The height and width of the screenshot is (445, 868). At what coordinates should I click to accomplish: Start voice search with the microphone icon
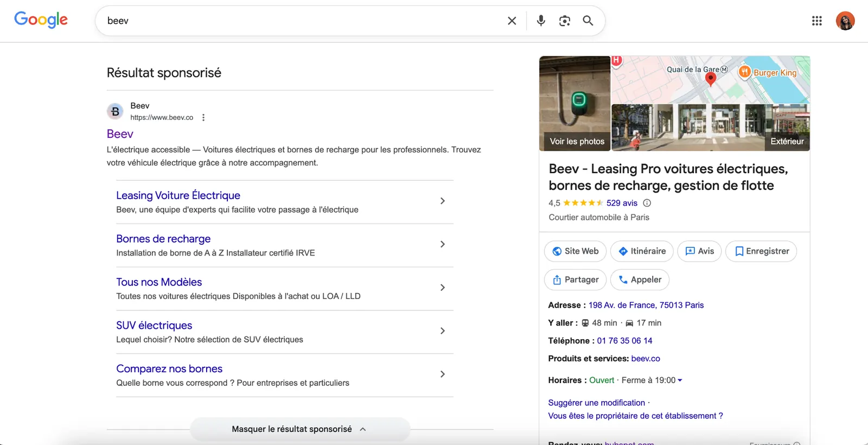(x=541, y=21)
